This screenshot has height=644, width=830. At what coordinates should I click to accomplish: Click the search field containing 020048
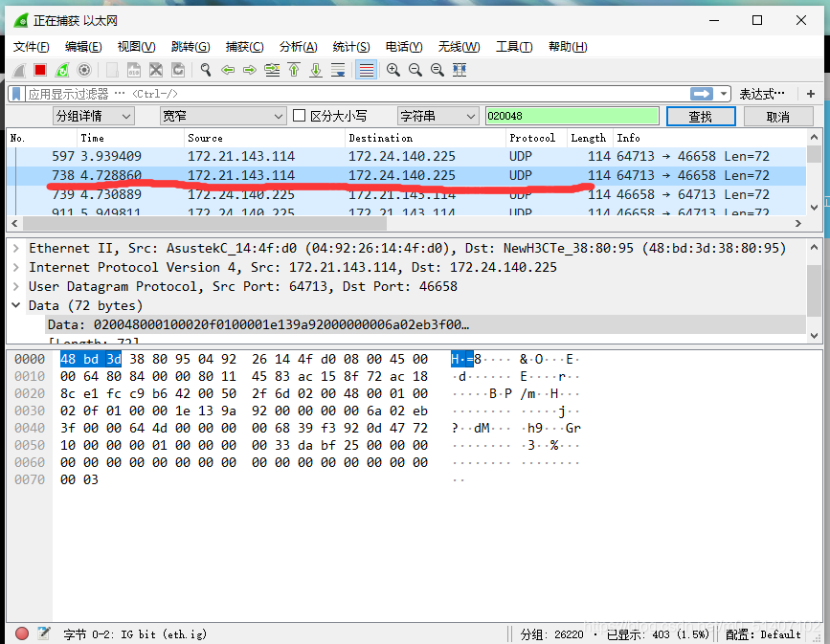(x=572, y=116)
